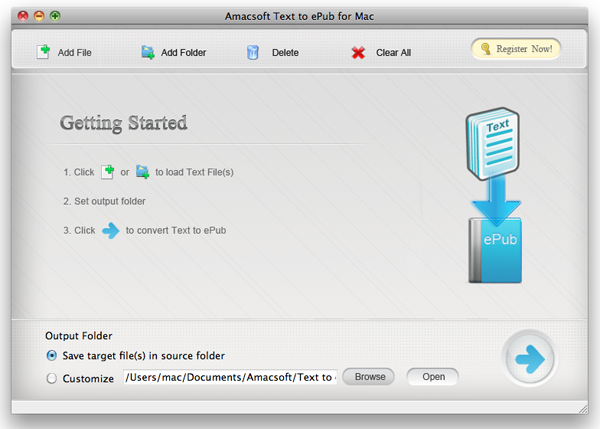This screenshot has height=429, width=600.
Task: Open the output folder with Open button
Action: 433,377
